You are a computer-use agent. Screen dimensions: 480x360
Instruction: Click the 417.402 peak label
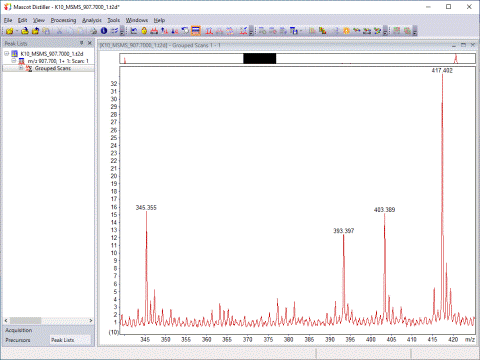click(442, 70)
